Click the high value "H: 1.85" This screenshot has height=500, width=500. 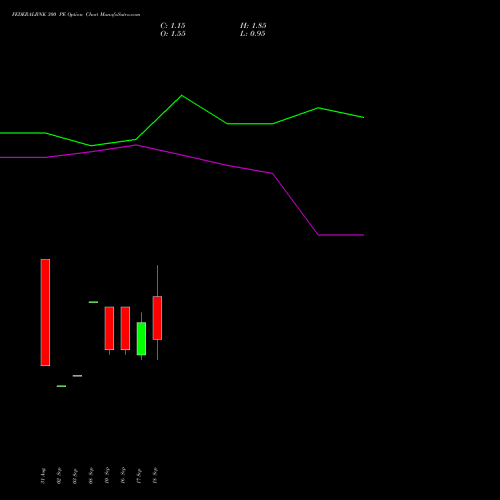pyautogui.click(x=253, y=26)
